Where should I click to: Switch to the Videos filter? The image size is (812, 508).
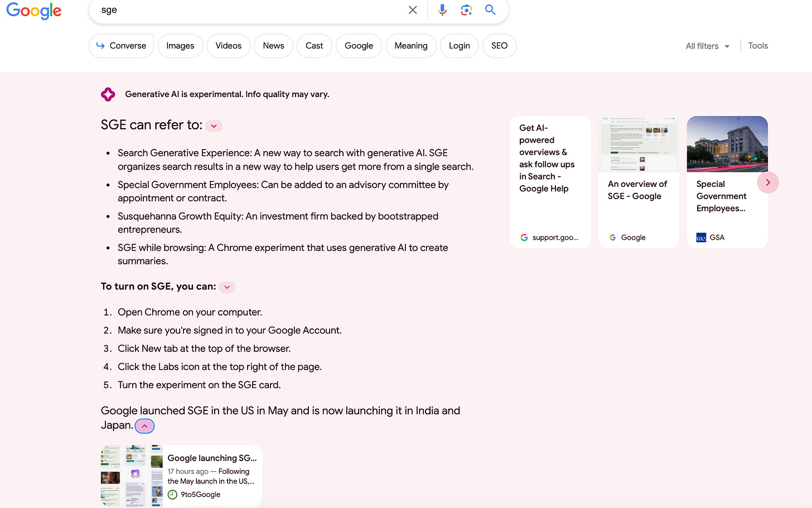pos(229,46)
